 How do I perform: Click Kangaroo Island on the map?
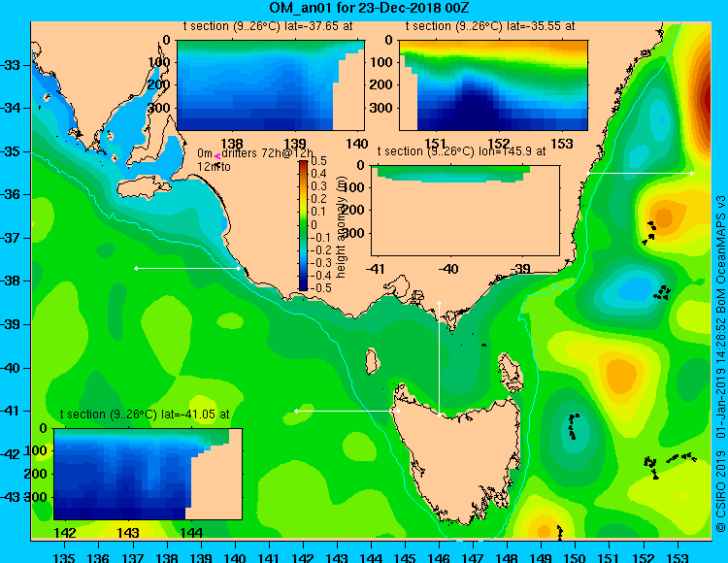(144, 188)
